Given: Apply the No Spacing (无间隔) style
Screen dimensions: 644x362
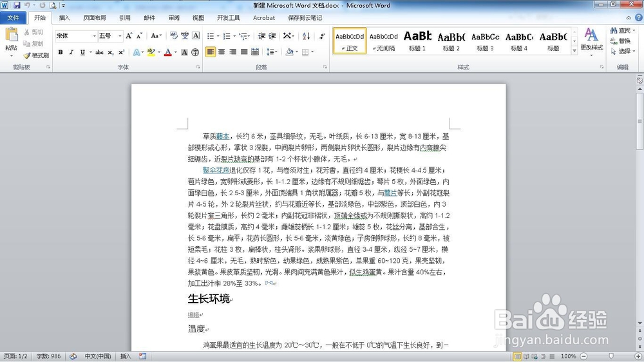Looking at the screenshot, I should (384, 41).
